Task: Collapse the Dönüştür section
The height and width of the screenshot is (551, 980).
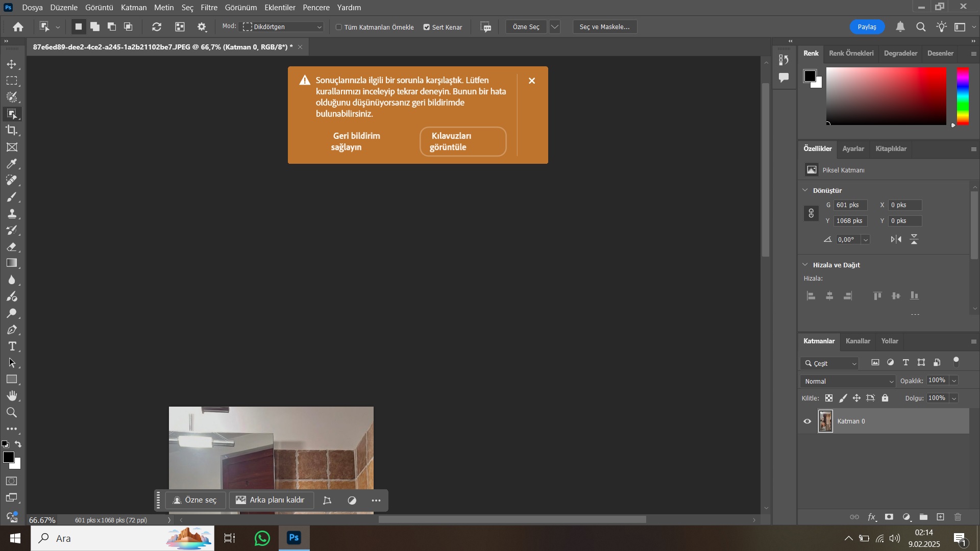Action: click(805, 190)
